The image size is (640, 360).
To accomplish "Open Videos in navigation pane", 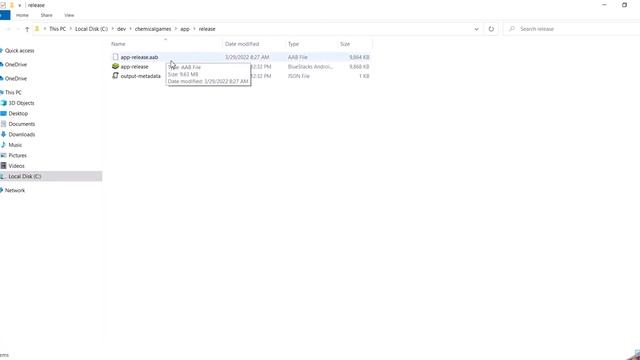I will (x=16, y=166).
